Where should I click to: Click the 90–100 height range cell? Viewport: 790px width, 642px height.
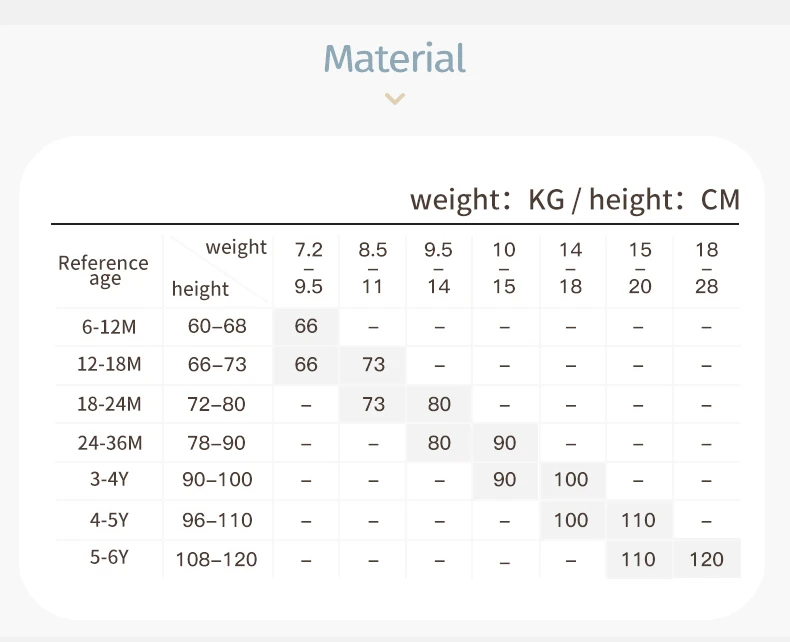pyautogui.click(x=217, y=480)
